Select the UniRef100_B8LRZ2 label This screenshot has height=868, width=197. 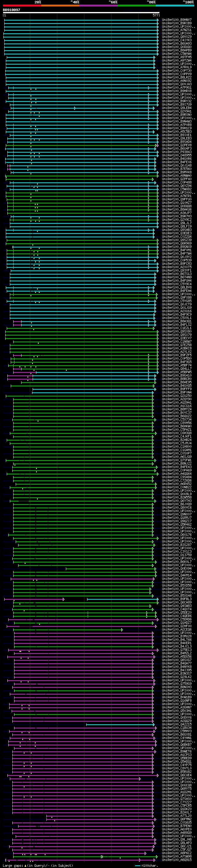(x=177, y=77)
